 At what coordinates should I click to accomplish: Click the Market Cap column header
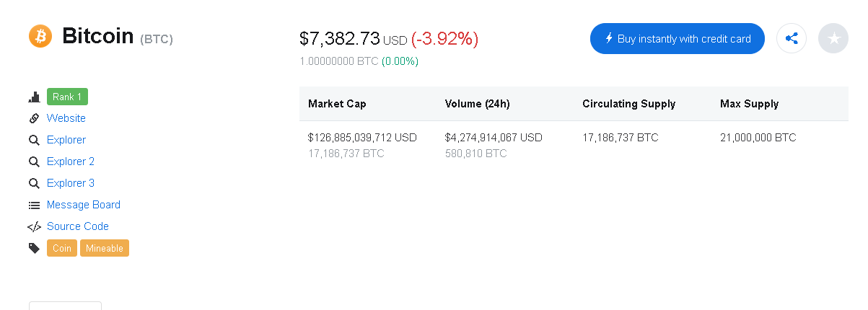click(337, 104)
